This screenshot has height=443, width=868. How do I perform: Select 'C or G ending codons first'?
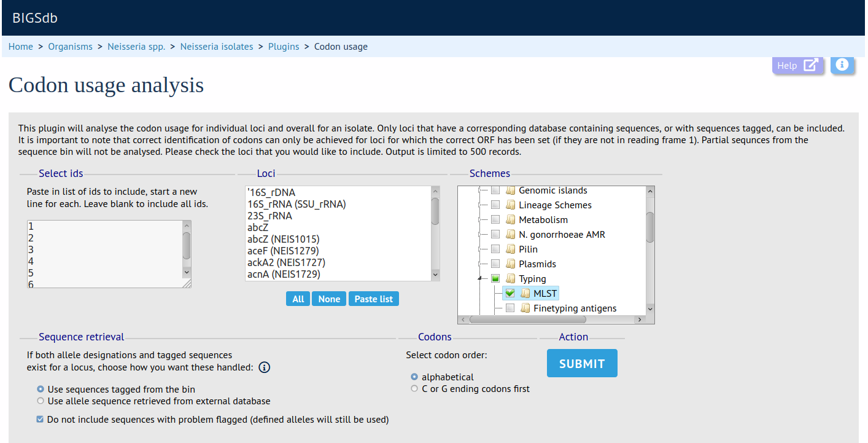click(x=414, y=389)
